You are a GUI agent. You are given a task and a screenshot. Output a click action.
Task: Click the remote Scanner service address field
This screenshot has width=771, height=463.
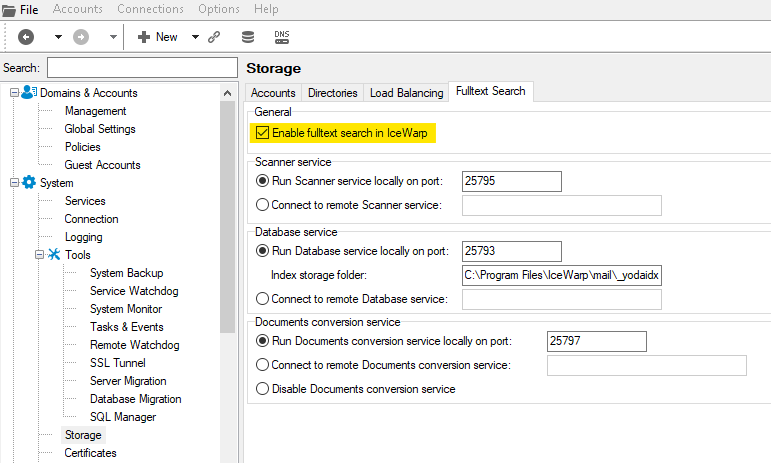tap(562, 205)
